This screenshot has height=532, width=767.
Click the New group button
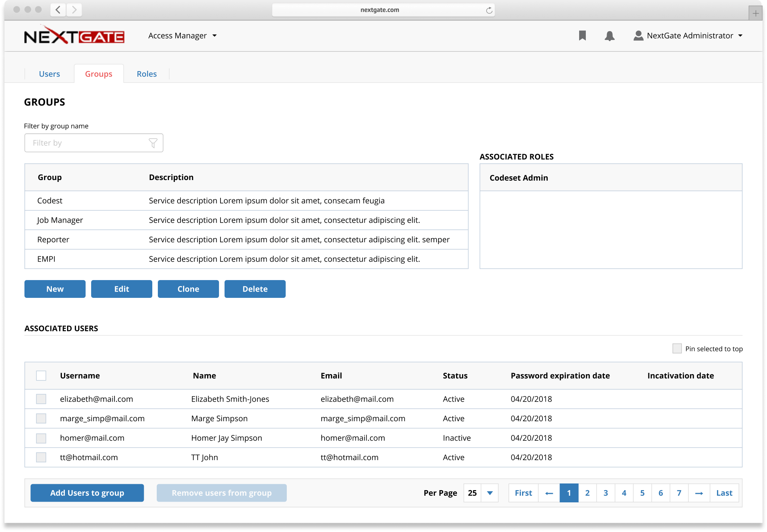click(55, 289)
